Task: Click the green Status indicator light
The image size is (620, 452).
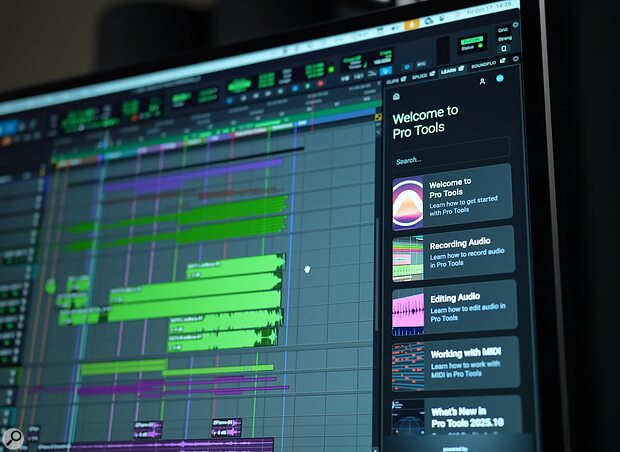Action: click(480, 46)
